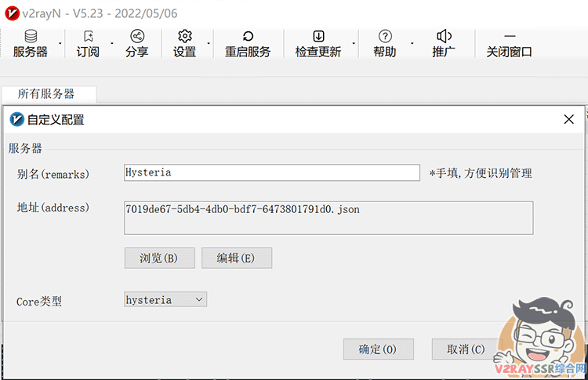
Task: Expand the dropdown arrow beside 服务器
Action: click(60, 43)
